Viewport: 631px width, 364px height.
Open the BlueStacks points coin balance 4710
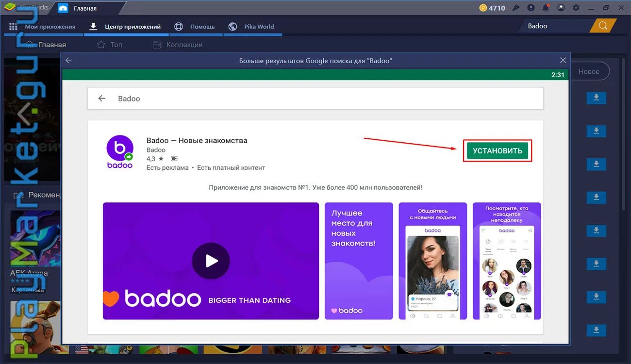point(492,8)
